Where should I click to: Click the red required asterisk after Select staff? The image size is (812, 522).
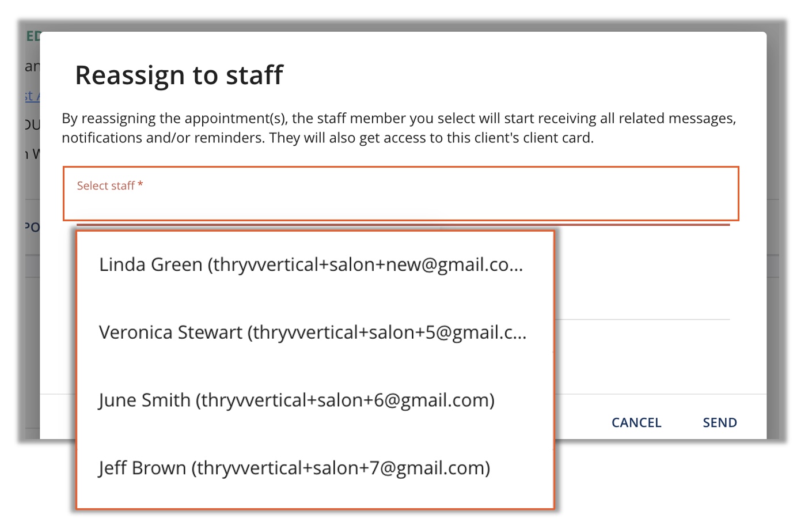pyautogui.click(x=140, y=184)
